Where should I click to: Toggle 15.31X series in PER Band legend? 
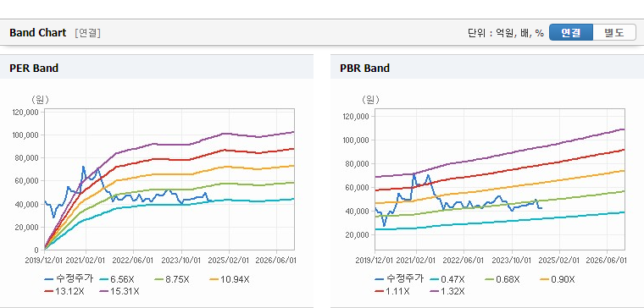coord(119,291)
